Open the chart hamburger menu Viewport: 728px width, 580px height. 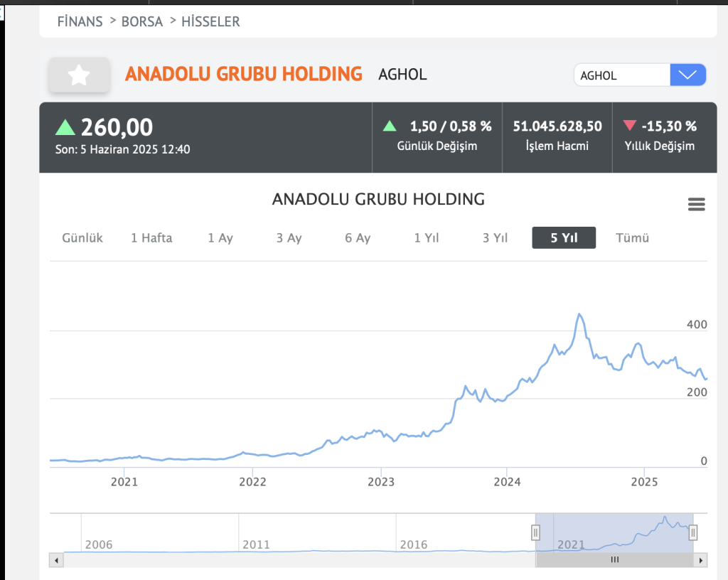click(697, 205)
